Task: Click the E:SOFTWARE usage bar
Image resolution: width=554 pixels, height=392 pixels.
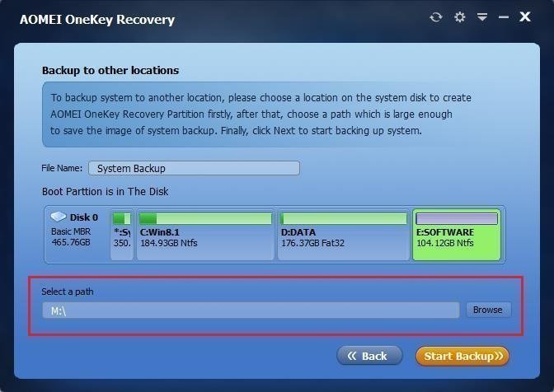Action: pyautogui.click(x=457, y=219)
